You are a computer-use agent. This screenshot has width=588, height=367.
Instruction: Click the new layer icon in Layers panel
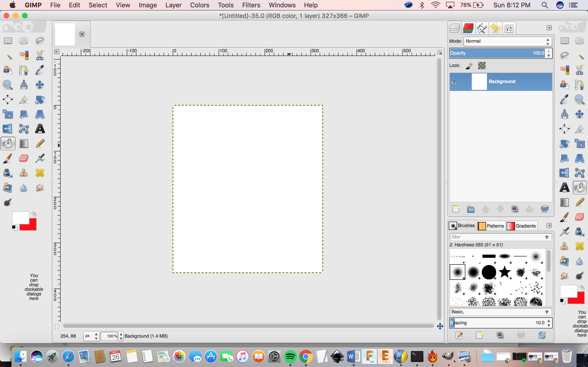tap(456, 209)
